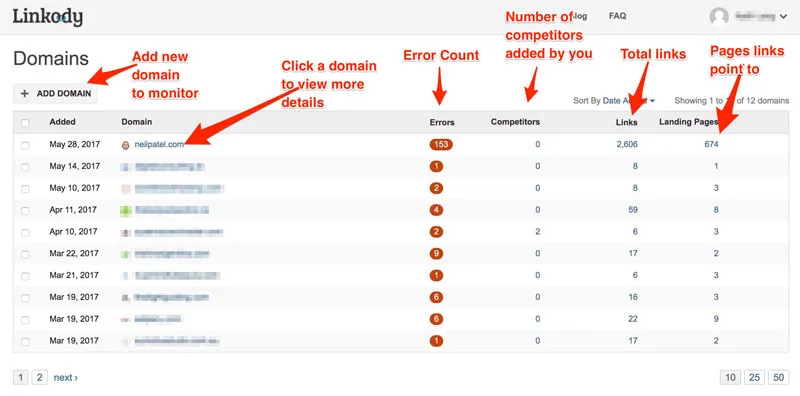Toggle the select-all checkbox in header
The image size is (800, 396).
(25, 122)
